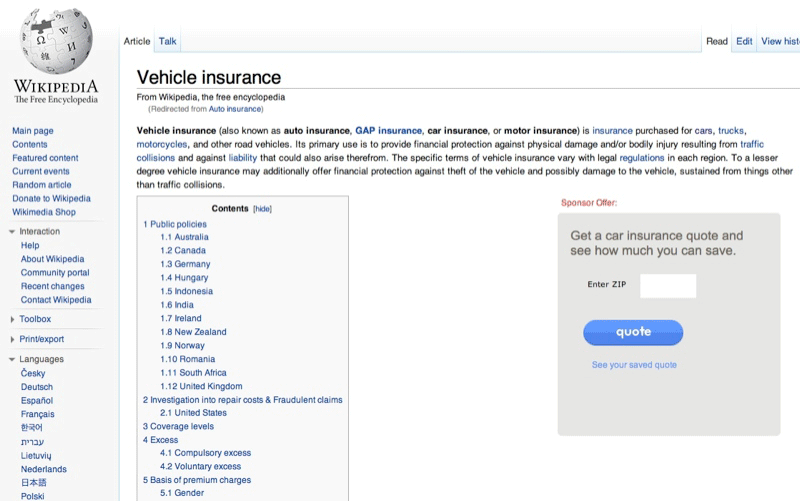The height and width of the screenshot is (501, 800).
Task: Click the Enter ZIP input field
Action: click(x=668, y=286)
